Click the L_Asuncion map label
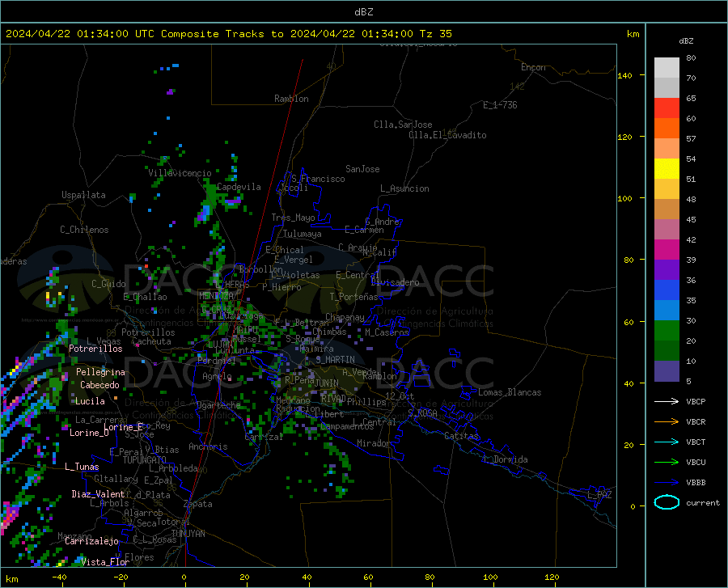Image resolution: width=728 pixels, height=588 pixels. coord(404,188)
